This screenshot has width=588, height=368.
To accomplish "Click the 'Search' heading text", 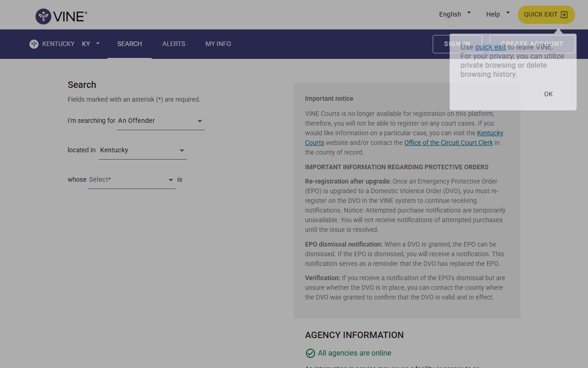I will point(82,85).
